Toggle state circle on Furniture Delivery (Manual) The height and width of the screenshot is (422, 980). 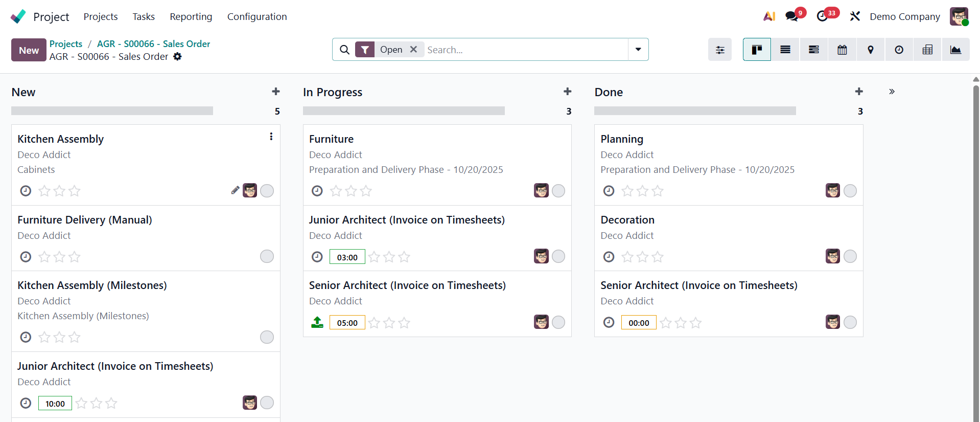267,256
